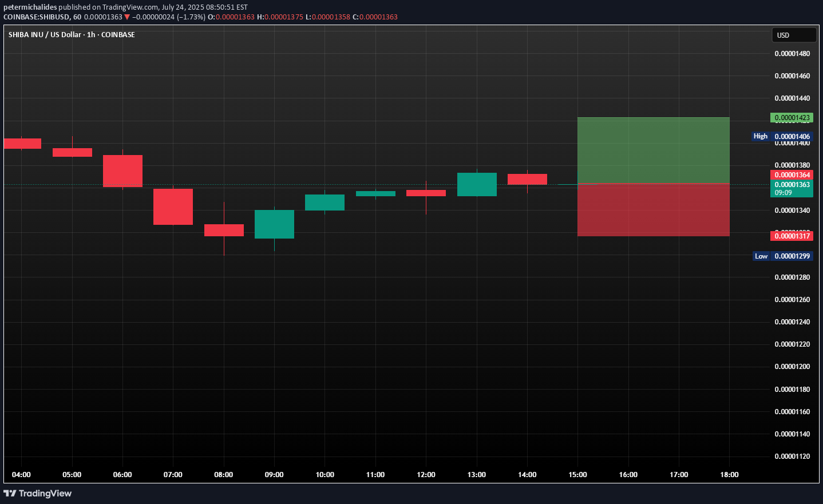Click the 0.00001220 price axis label
823x504 pixels.
coord(792,344)
